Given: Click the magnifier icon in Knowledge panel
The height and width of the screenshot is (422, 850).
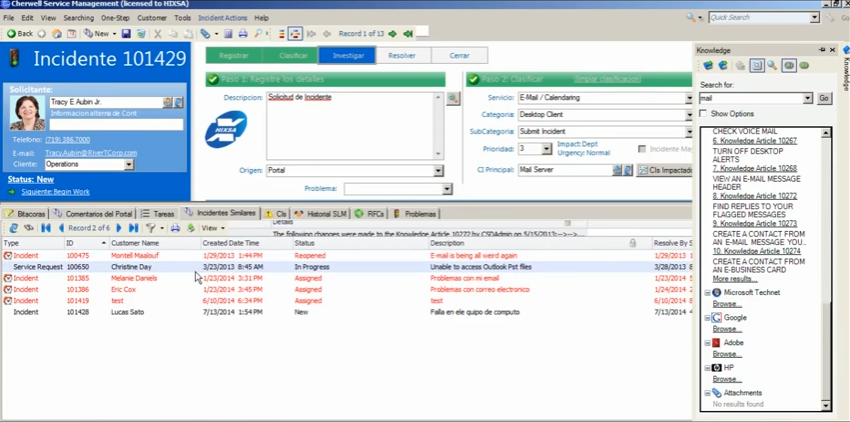Looking at the screenshot, I should point(773,66).
